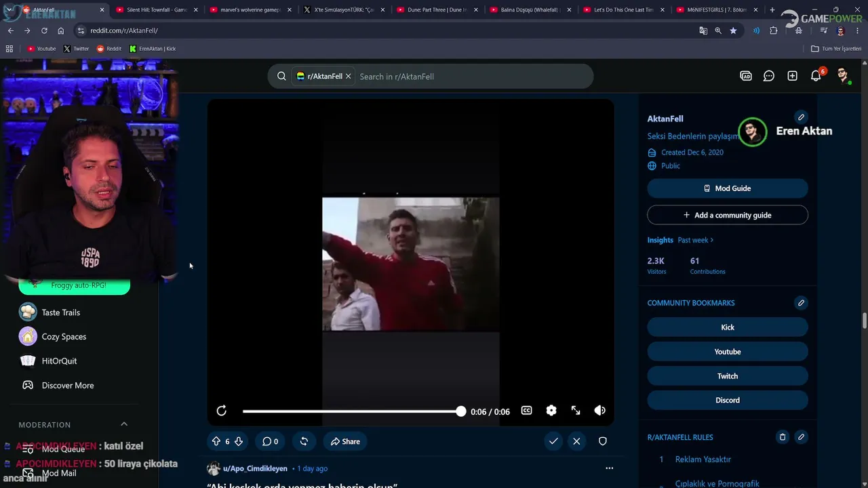Open comments with the 0 comments button
Screen dimensions: 868x488
pyautogui.click(x=270, y=441)
